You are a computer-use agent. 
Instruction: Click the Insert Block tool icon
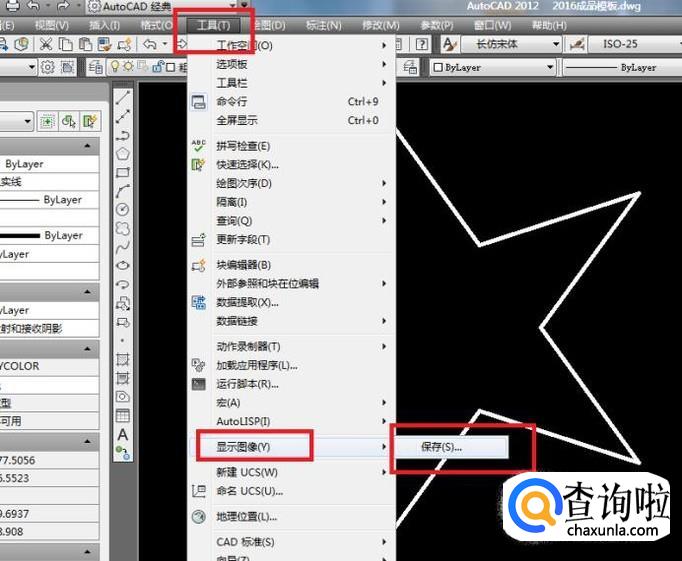point(123,303)
